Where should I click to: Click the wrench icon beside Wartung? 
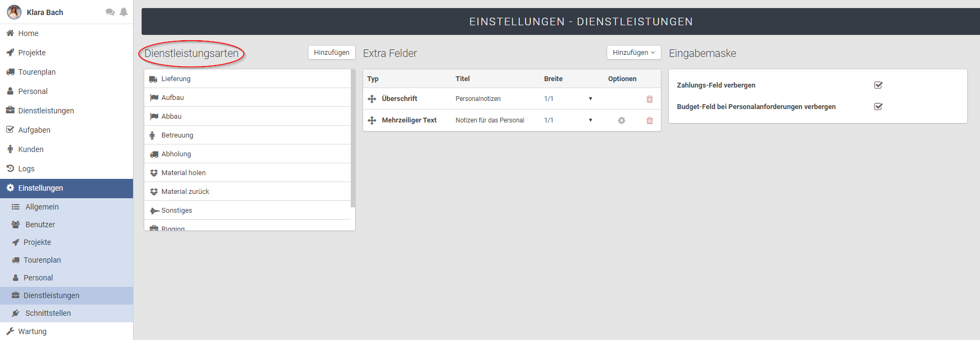[x=10, y=331]
